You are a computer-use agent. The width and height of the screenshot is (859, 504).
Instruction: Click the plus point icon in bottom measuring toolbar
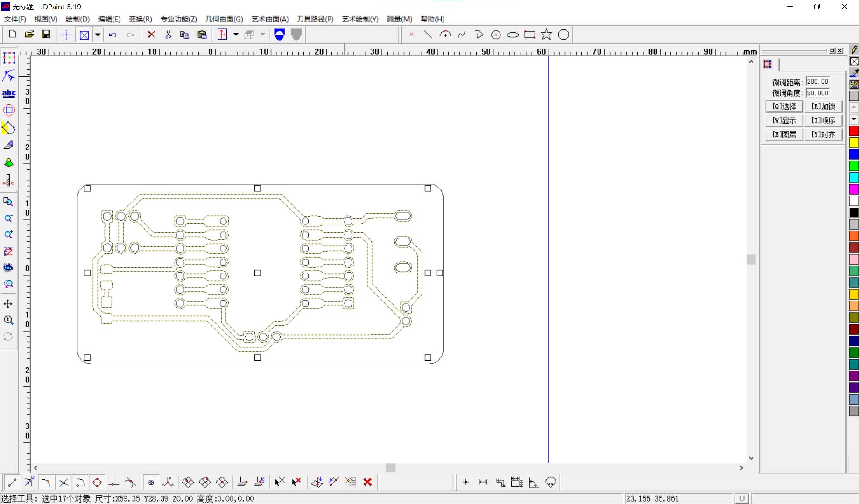click(x=466, y=482)
